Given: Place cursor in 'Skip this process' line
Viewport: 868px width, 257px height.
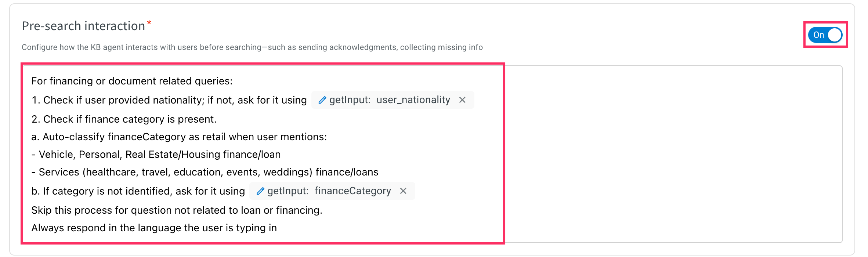Looking at the screenshot, I should (177, 210).
